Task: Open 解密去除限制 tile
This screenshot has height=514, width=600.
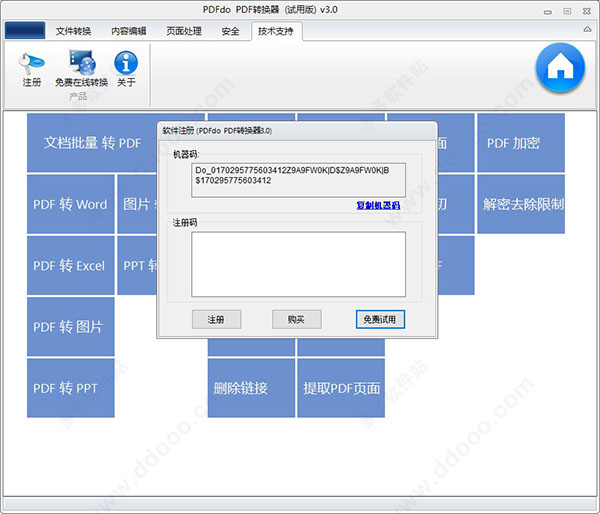Action: [x=521, y=204]
